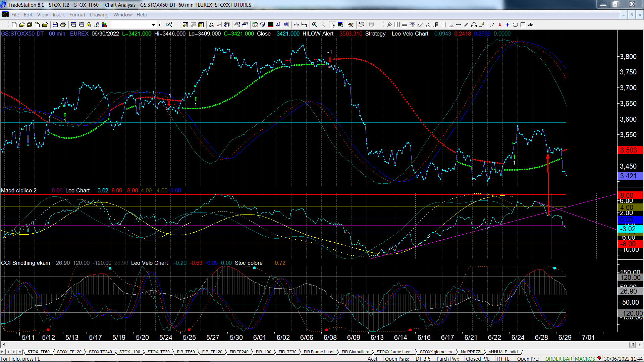This screenshot has height=362, width=644.
Task: Open the File menu
Action: tap(15, 15)
